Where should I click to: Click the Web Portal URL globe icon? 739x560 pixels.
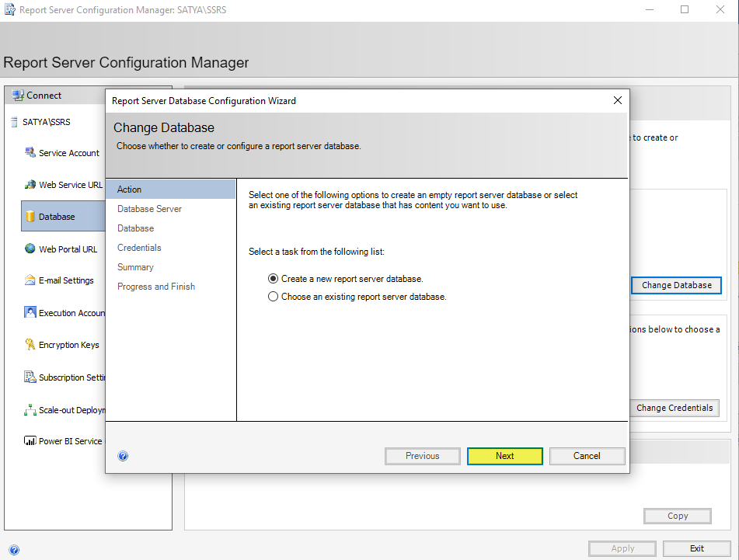(x=30, y=249)
